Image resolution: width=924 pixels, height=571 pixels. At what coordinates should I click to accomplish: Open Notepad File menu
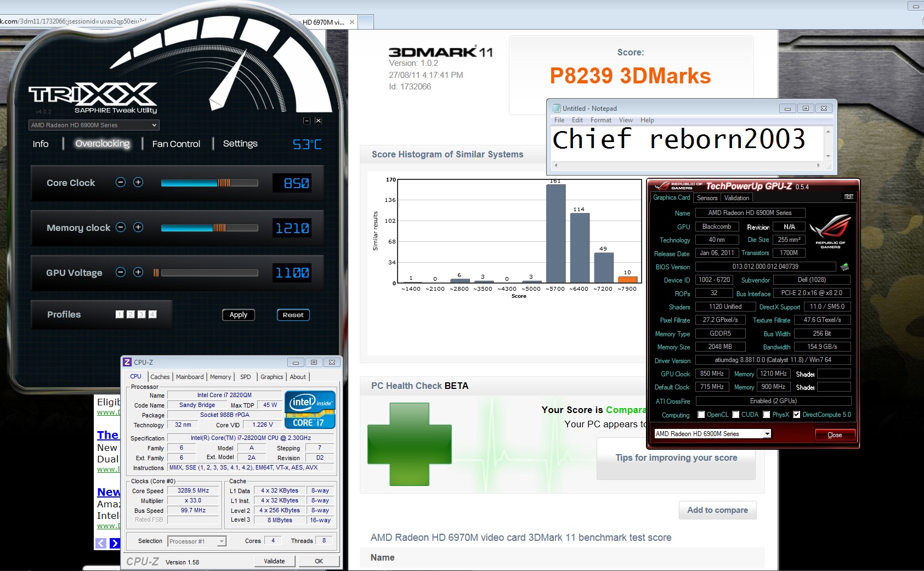tap(559, 120)
